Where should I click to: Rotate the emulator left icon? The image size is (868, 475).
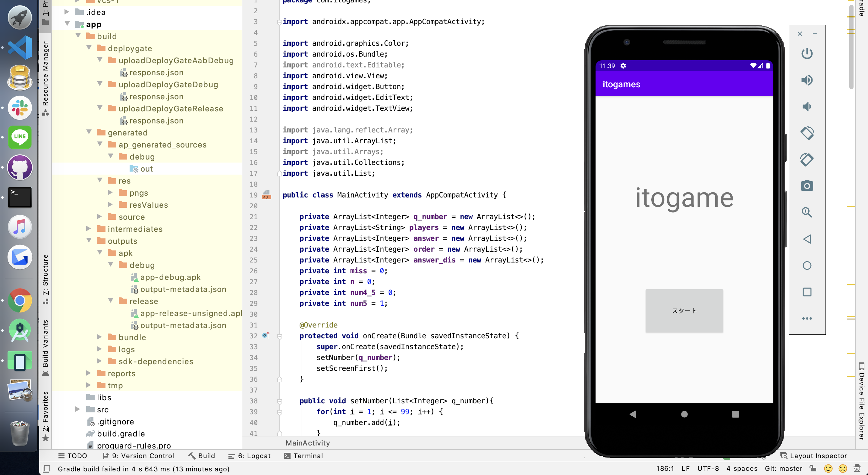click(x=807, y=133)
